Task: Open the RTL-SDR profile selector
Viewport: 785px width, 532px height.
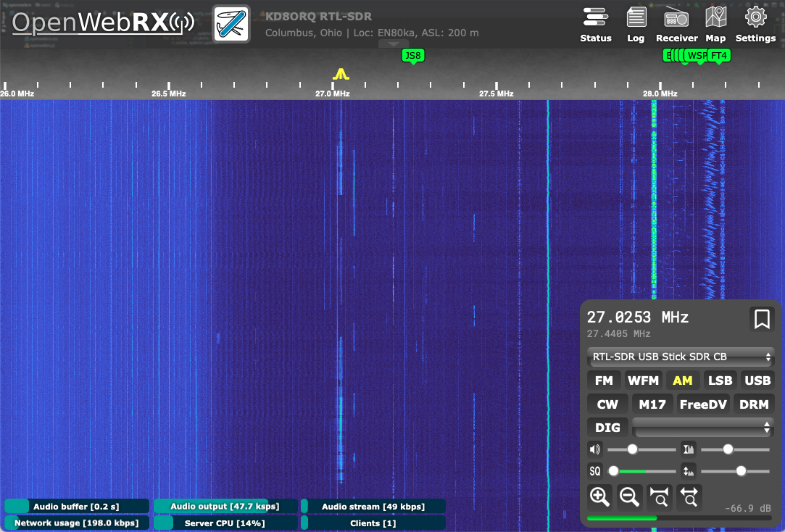Action: coord(680,357)
